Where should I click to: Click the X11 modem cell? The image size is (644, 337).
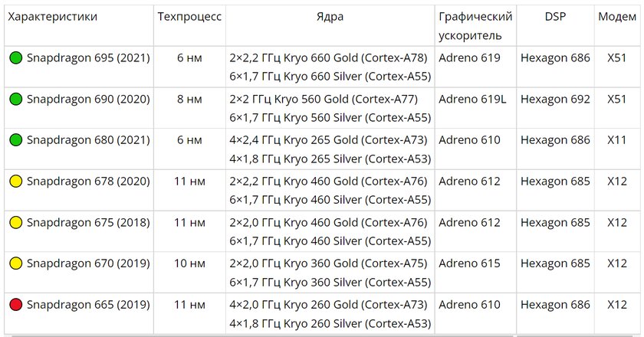coord(617,140)
